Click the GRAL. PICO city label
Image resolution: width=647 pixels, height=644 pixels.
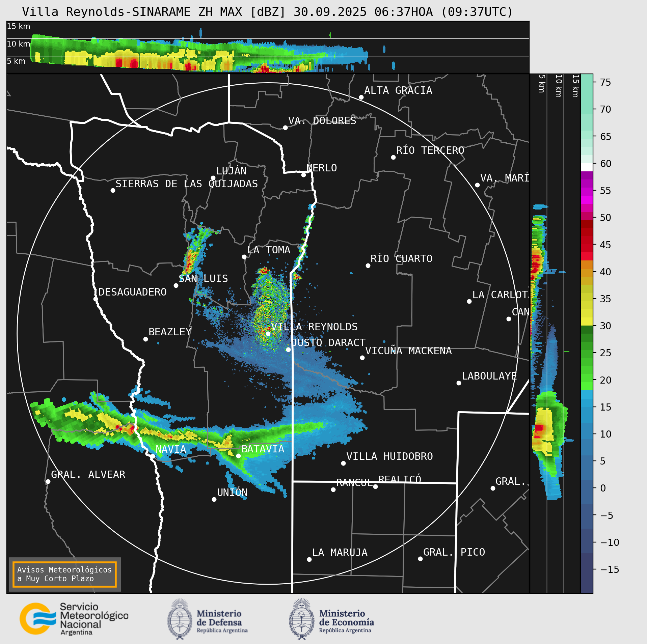click(x=454, y=552)
